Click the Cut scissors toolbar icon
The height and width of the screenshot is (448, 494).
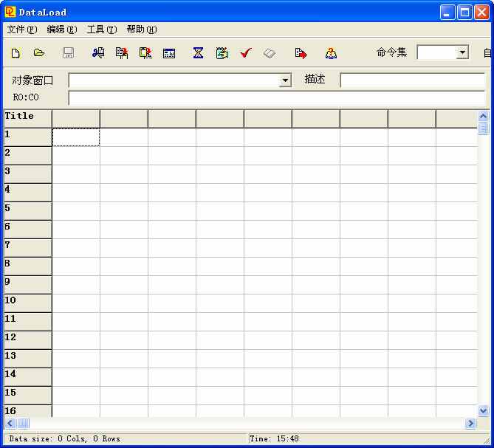tap(98, 53)
